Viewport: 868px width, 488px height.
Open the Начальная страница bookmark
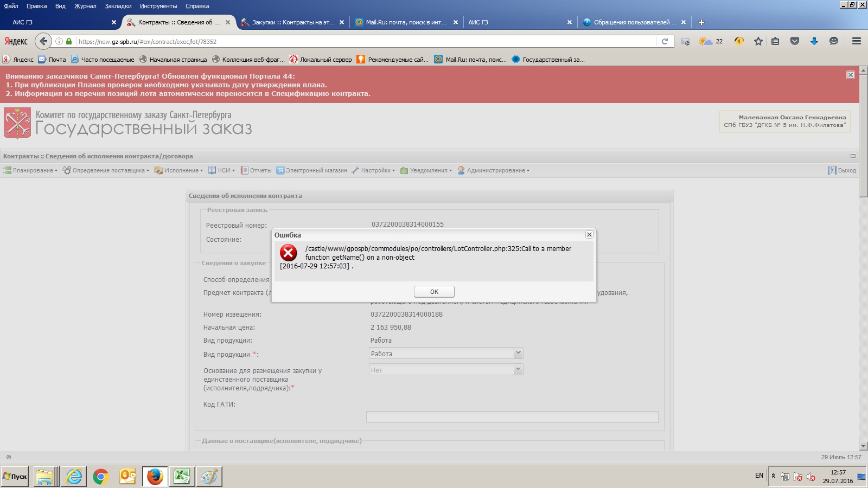[x=173, y=60]
